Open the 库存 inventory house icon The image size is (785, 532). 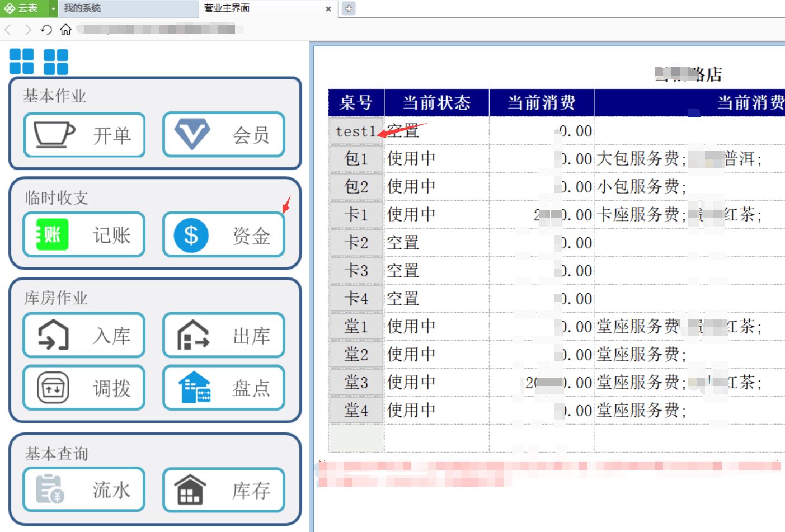(x=190, y=489)
